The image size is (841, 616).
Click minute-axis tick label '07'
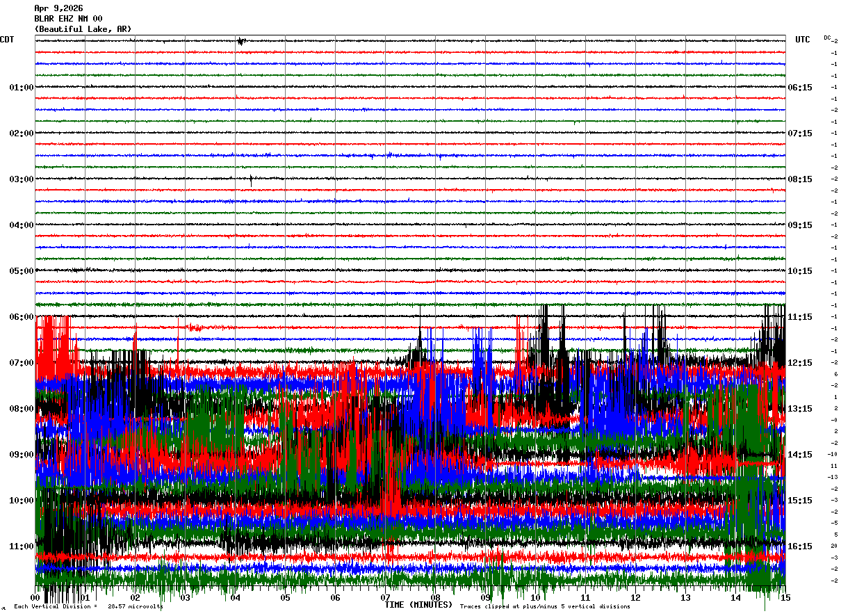(x=385, y=598)
